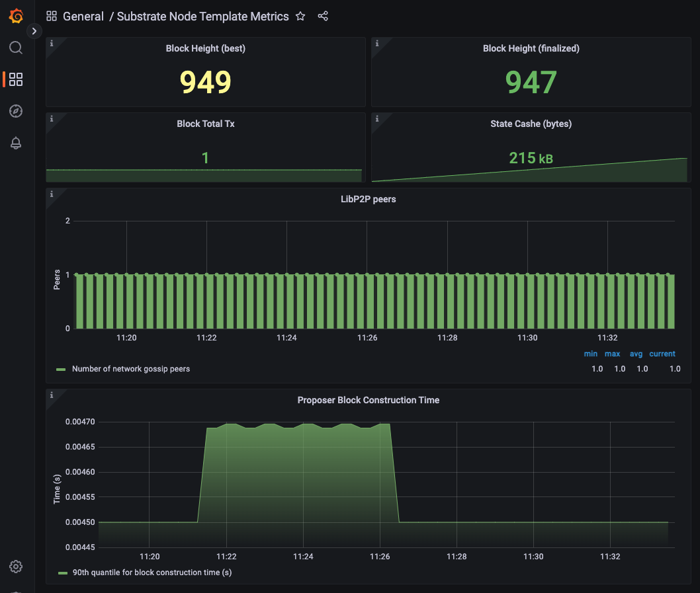Open the Dashboards grid icon in sidebar
The width and height of the screenshot is (700, 593).
coord(16,79)
